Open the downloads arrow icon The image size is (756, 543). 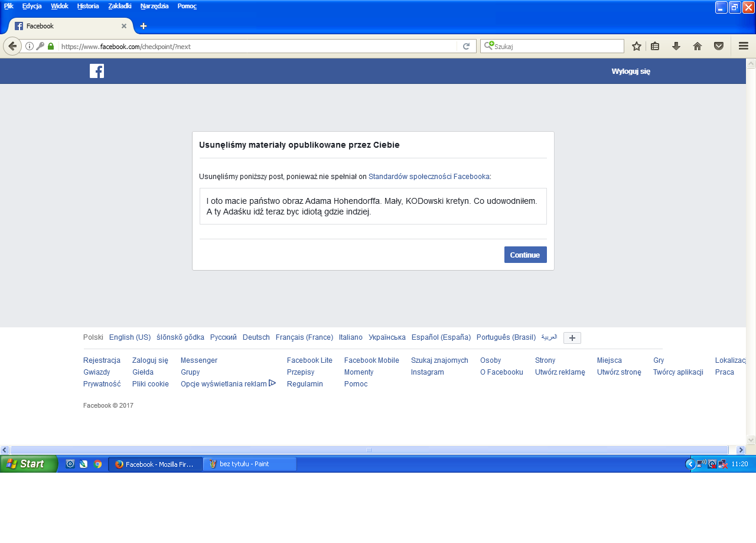676,46
